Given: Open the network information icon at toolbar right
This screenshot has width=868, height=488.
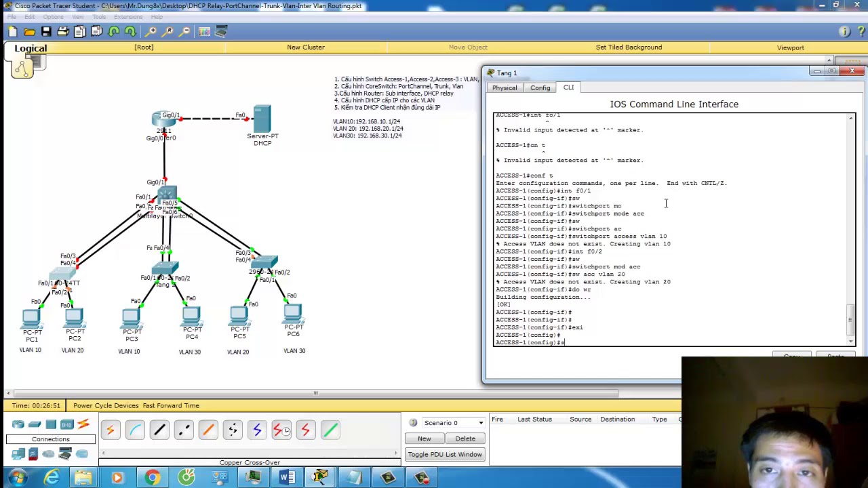Looking at the screenshot, I should tap(844, 31).
